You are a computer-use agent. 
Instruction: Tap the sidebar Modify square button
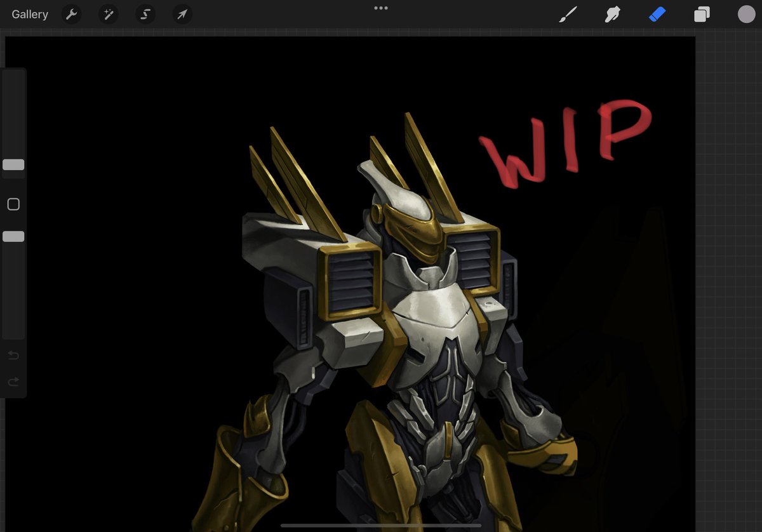click(x=13, y=204)
